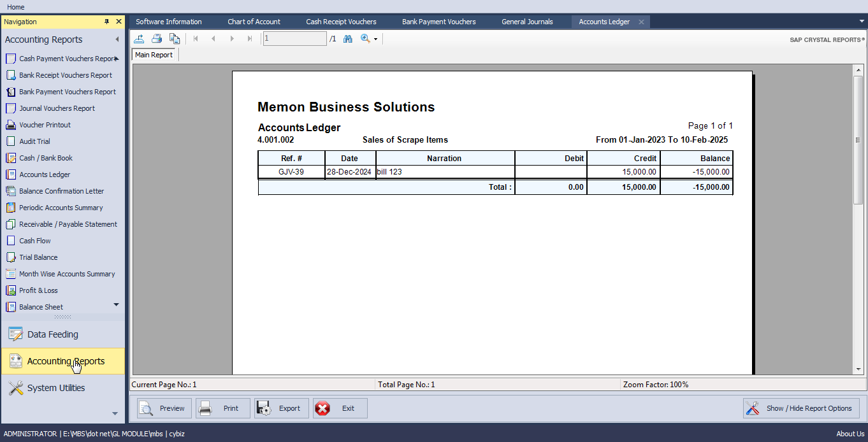Open Cash Payment Vouchers Report
This screenshot has width=868, height=442.
pos(68,59)
